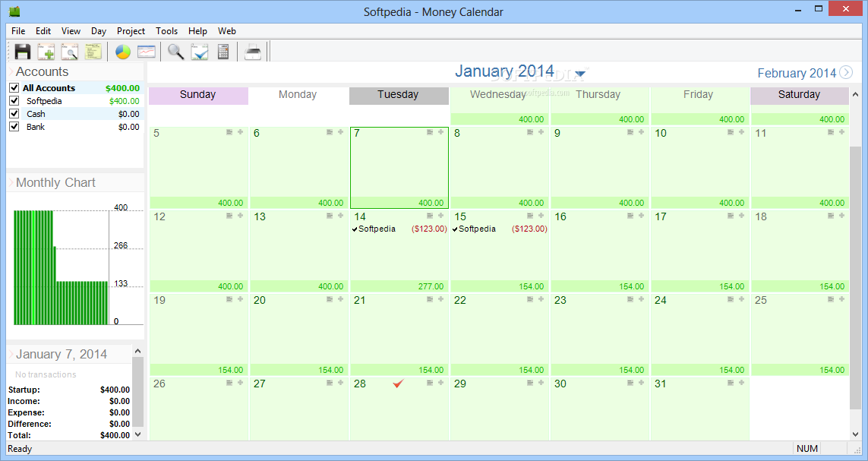Open the Edit menu
The width and height of the screenshot is (868, 461).
43,31
